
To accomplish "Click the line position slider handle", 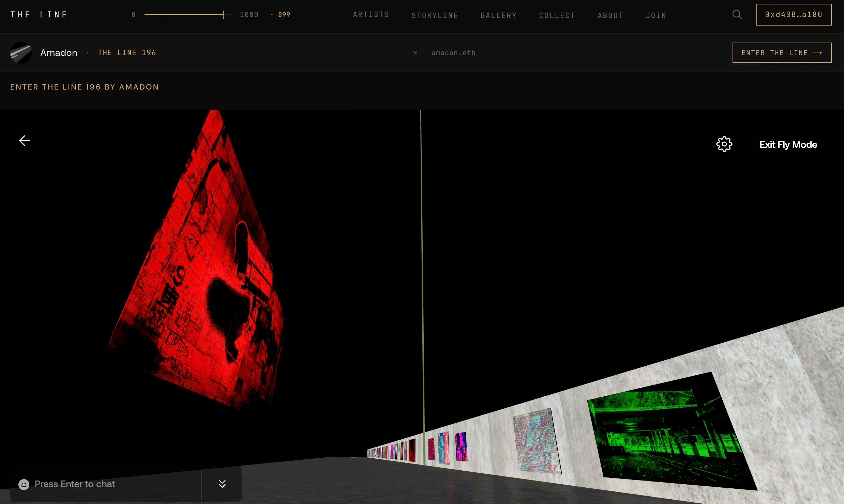I will coord(223,15).
